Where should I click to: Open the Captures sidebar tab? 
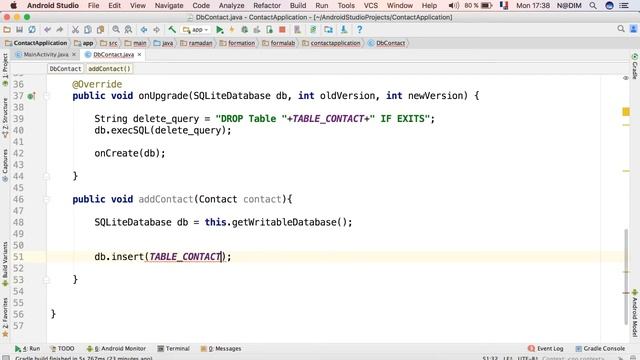pos(5,165)
